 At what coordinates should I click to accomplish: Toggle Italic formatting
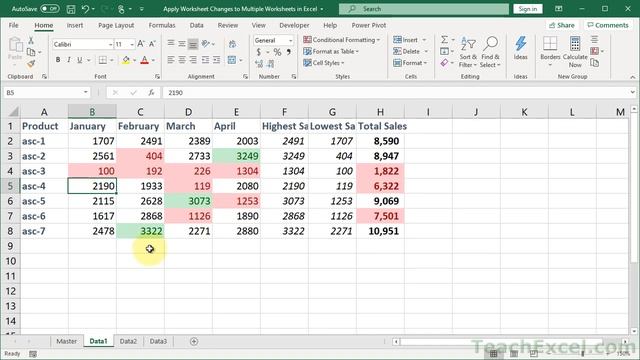(69, 60)
